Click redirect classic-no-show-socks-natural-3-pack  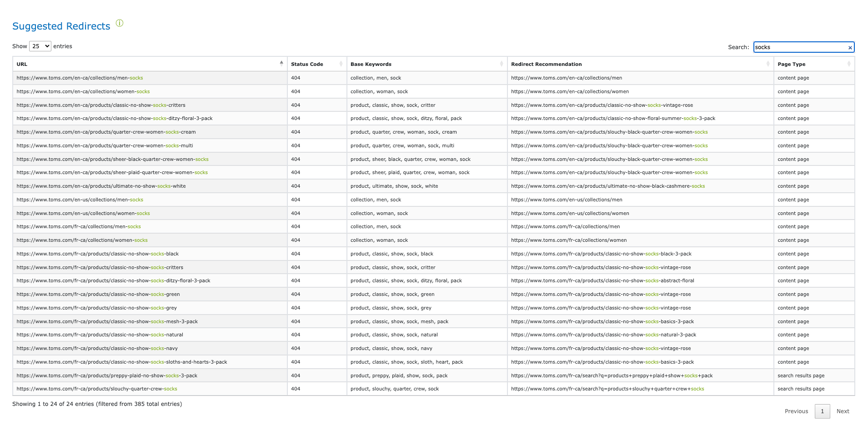pyautogui.click(x=603, y=335)
